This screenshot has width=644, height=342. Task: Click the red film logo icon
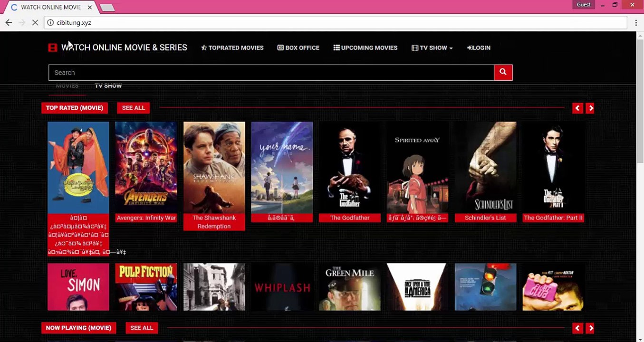coord(52,47)
